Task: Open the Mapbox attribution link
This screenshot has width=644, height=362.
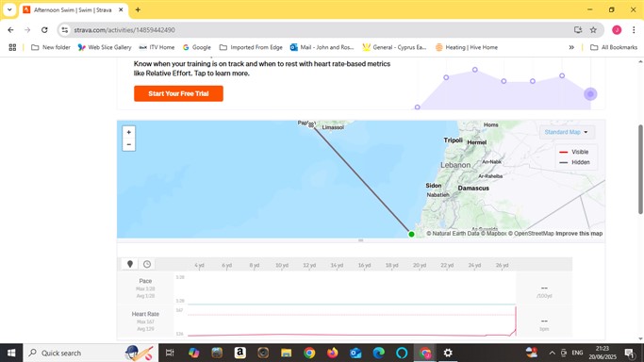Action: pos(494,233)
